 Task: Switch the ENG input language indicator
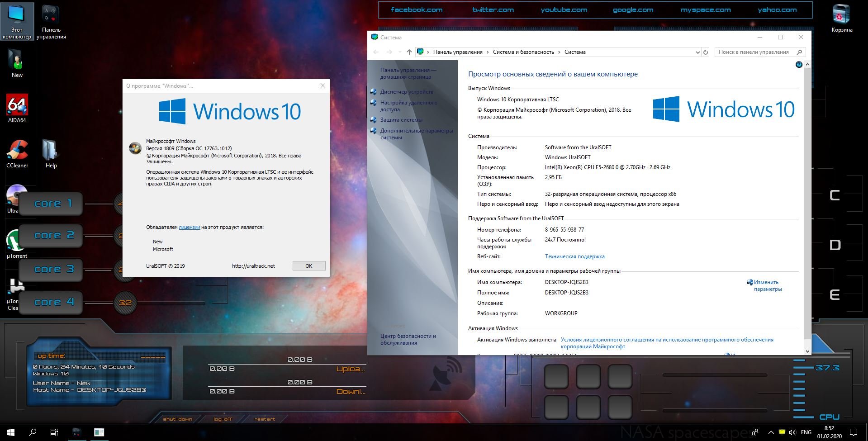[806, 432]
